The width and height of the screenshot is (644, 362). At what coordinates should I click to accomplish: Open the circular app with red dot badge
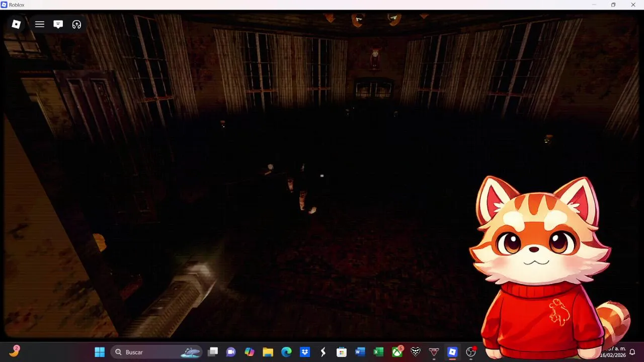pyautogui.click(x=471, y=352)
